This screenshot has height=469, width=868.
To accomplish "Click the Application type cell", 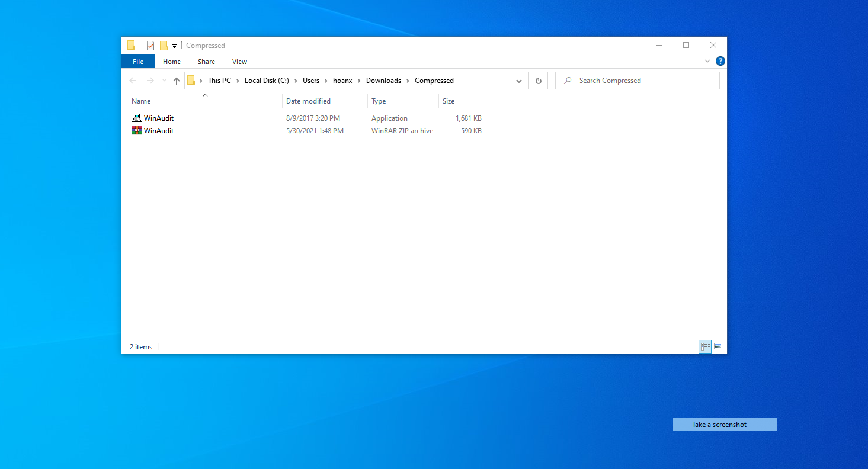I will click(389, 118).
